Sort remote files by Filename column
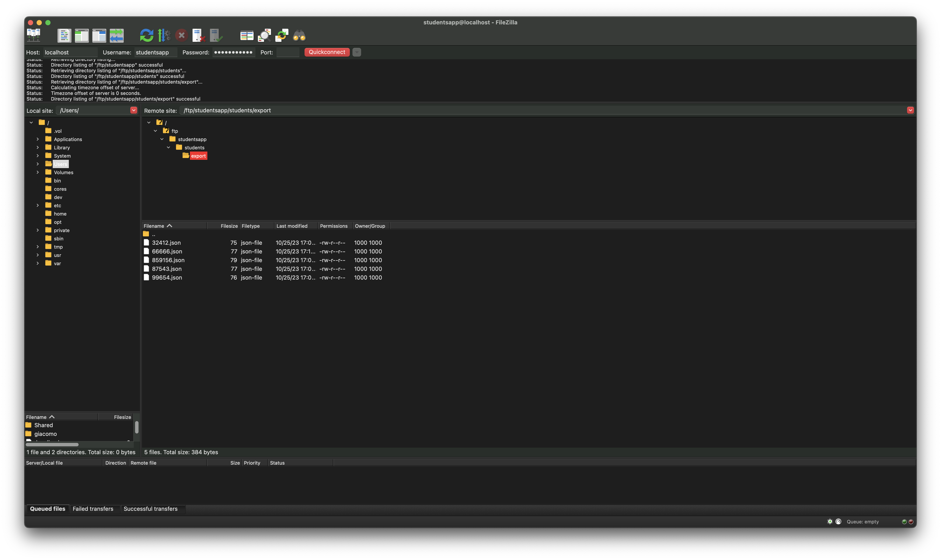 tap(174, 226)
